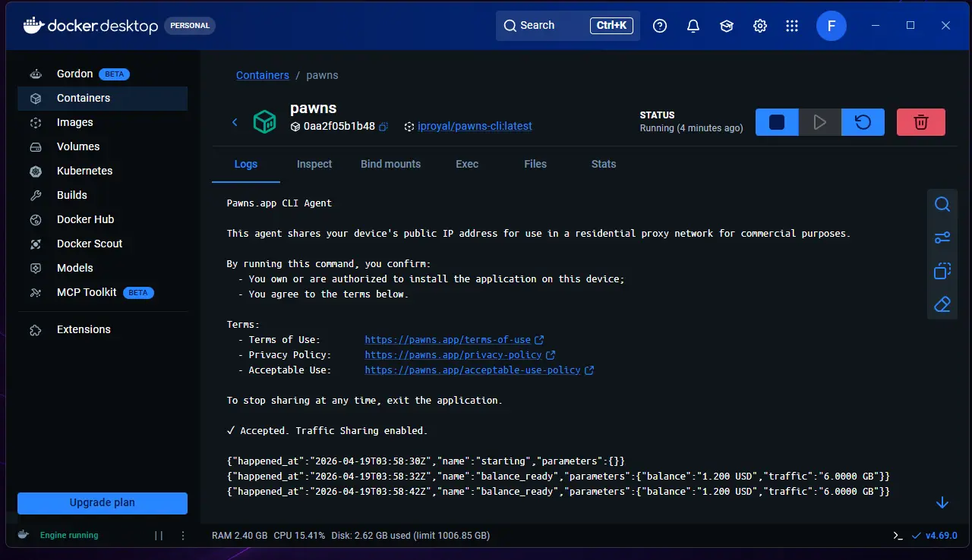972x560 pixels.
Task: Open the engine kebab menu in status bar
Action: click(x=183, y=535)
